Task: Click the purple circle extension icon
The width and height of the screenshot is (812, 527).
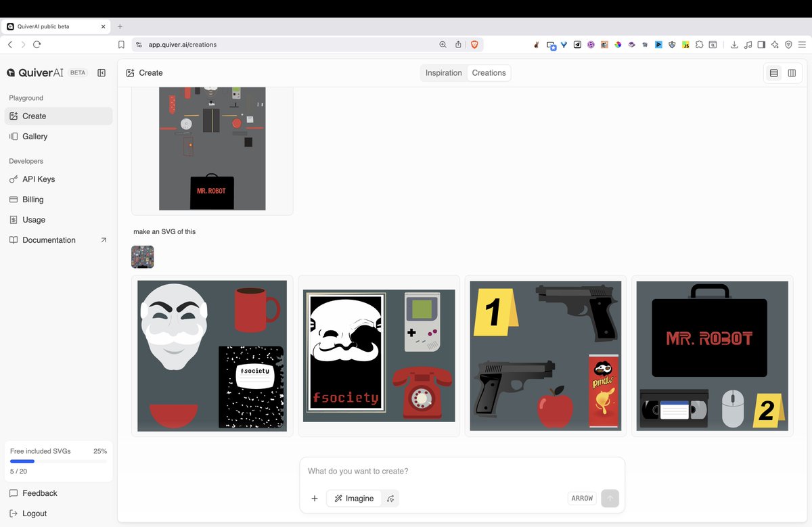Action: tap(591, 45)
